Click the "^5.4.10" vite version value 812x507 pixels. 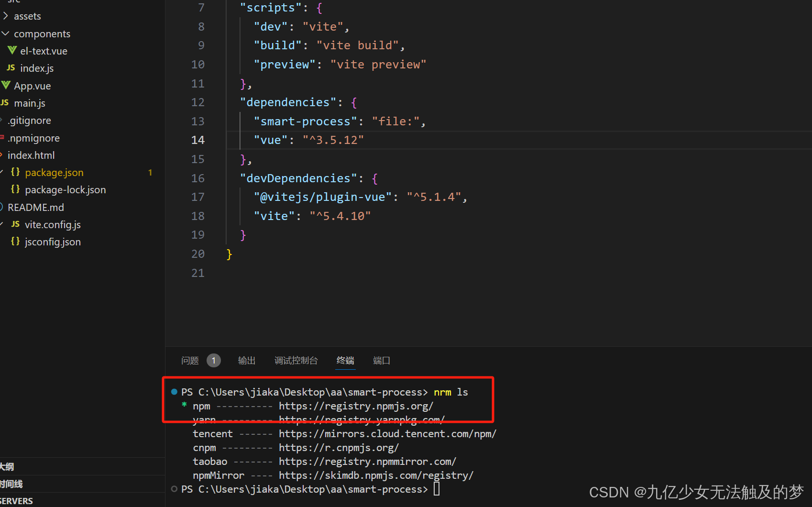pos(340,216)
